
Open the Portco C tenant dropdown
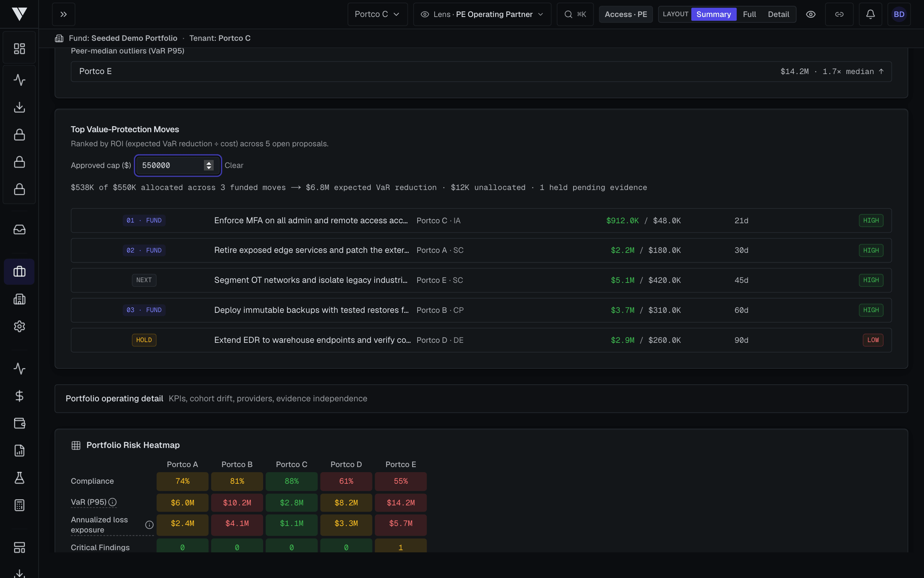pyautogui.click(x=378, y=14)
